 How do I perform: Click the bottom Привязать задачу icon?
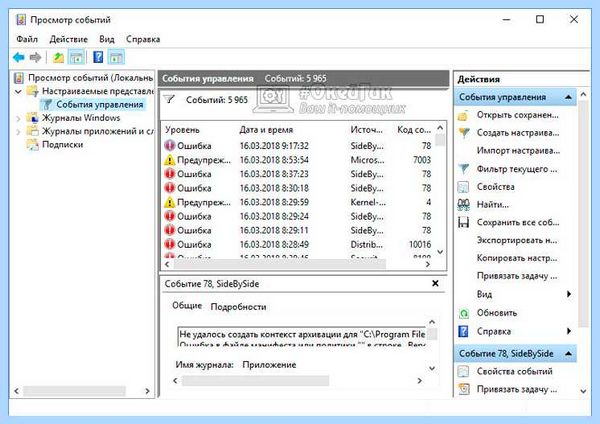coord(464,389)
